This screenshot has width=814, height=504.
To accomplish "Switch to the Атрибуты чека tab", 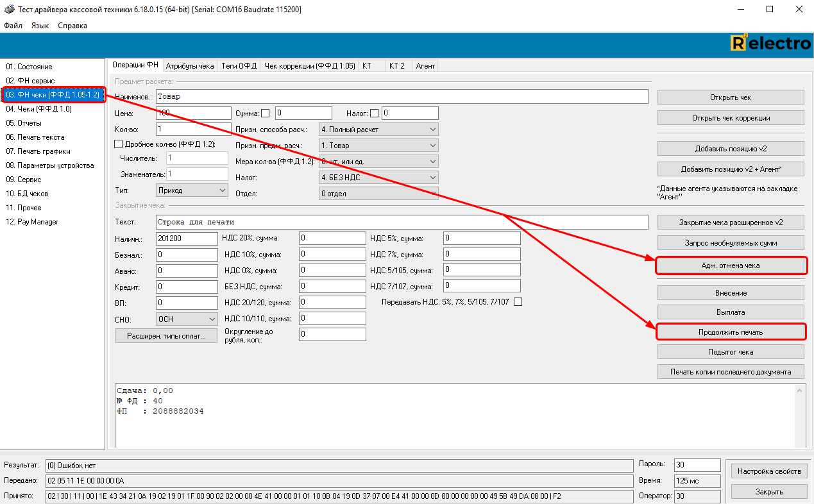I will point(189,65).
